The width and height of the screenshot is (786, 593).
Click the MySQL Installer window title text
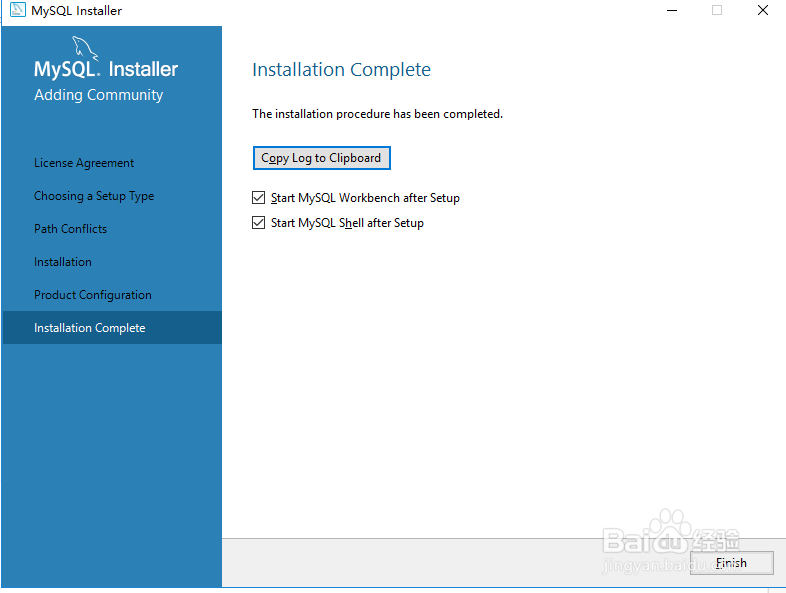click(76, 11)
